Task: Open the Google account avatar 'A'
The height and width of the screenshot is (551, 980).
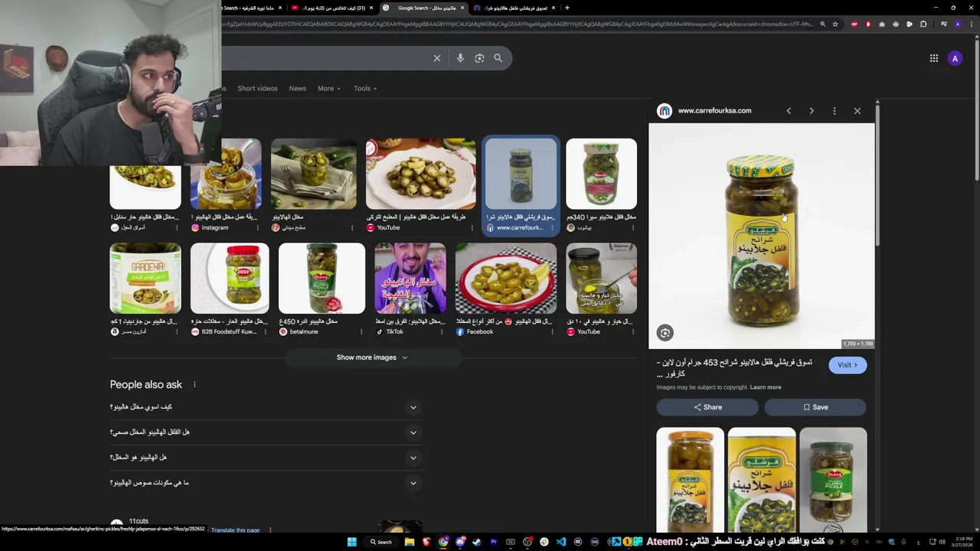Action: 955,58
